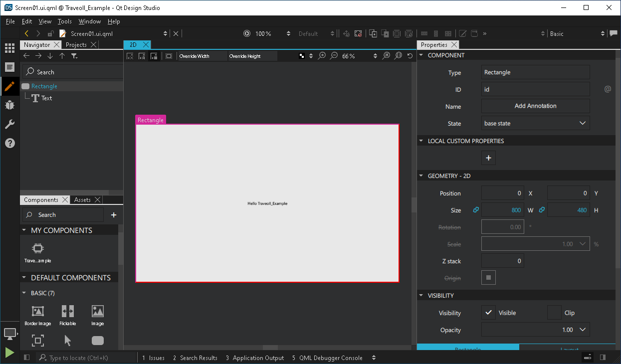The height and width of the screenshot is (364, 621).
Task: Zoom out using the magnifier minus icon
Action: (x=334, y=55)
